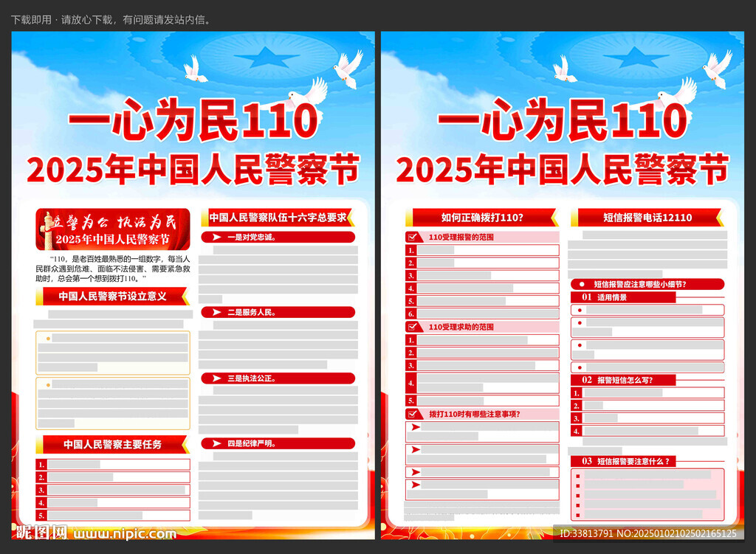Screen dimensions: 756x554
Task: Toggle the checkbox beside 拨打110时有哪些注意事项
Action: point(412,414)
